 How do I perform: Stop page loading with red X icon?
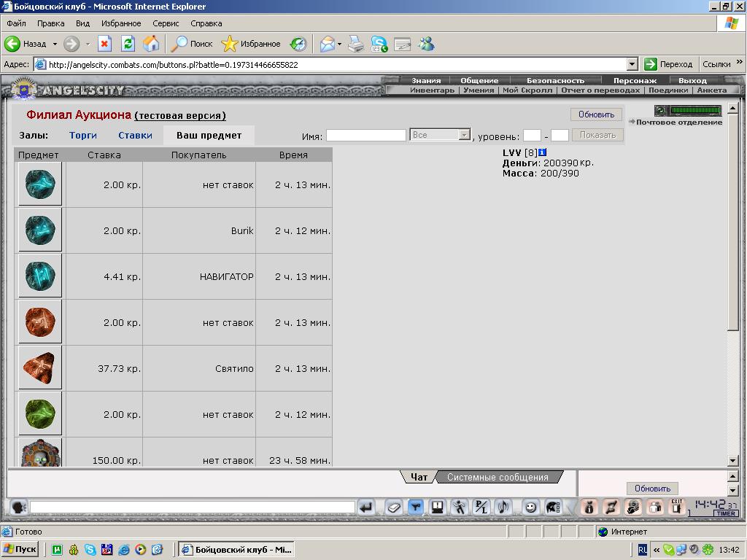tap(105, 44)
